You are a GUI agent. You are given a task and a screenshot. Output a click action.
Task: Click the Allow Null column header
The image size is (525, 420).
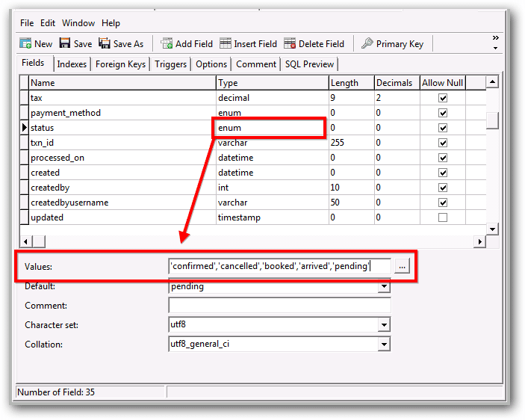[443, 83]
